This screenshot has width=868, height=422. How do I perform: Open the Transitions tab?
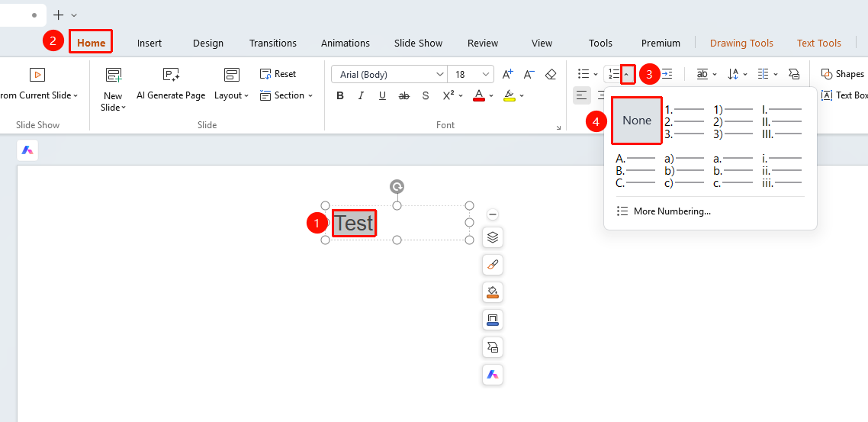(273, 43)
